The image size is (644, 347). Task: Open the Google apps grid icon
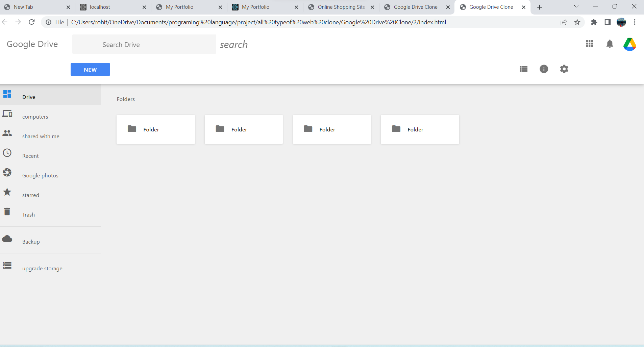(590, 44)
